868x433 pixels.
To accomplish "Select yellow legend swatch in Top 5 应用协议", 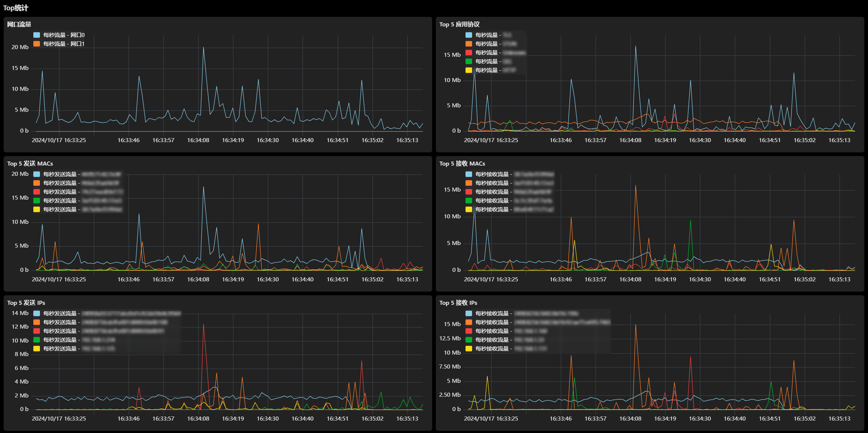I will pyautogui.click(x=469, y=70).
